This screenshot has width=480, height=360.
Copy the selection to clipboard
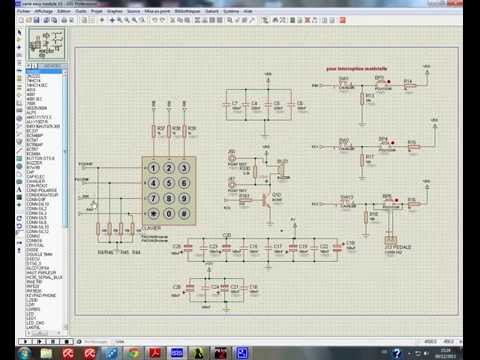coord(180,20)
